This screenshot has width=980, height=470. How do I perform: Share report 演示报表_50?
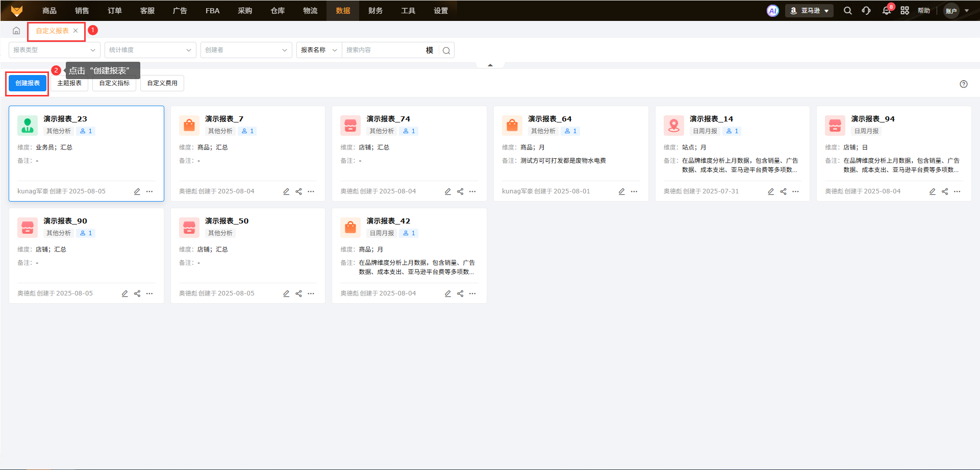pos(299,294)
